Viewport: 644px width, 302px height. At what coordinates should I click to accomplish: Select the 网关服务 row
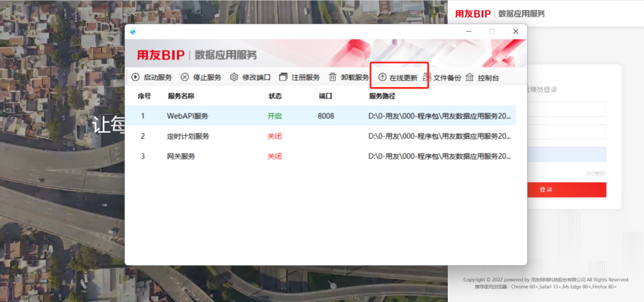click(320, 156)
